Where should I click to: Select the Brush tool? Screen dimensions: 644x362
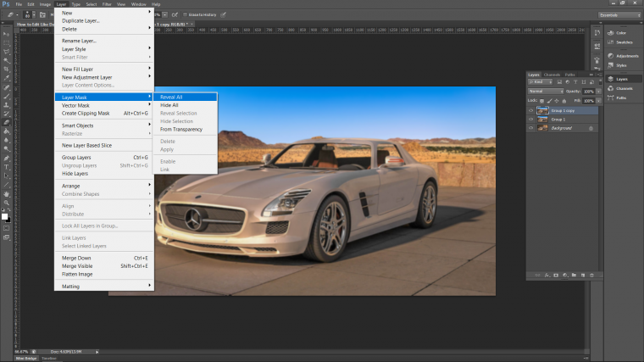6,96
